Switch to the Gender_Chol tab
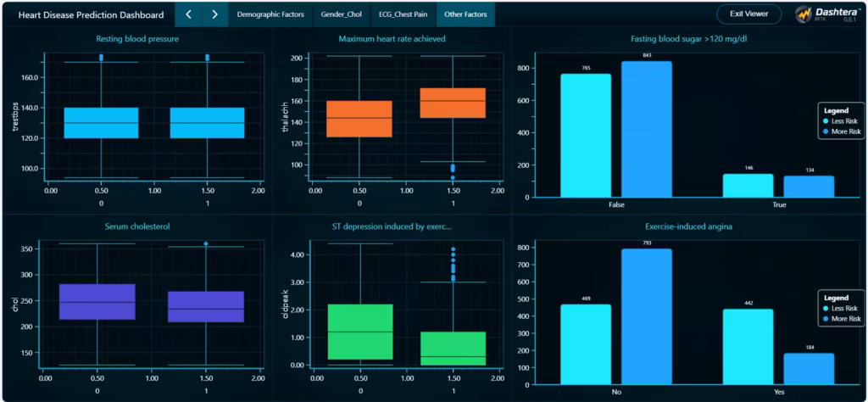 tap(341, 14)
